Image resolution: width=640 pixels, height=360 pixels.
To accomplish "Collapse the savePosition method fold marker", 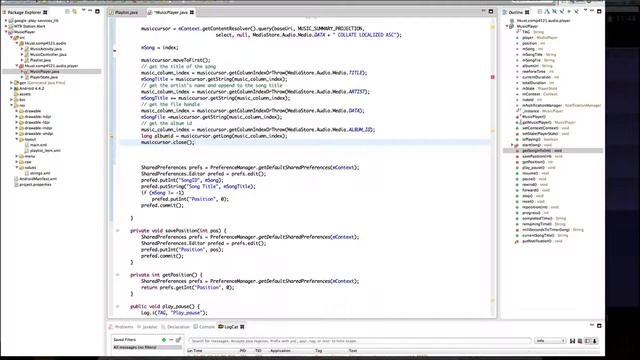I will (118, 231).
